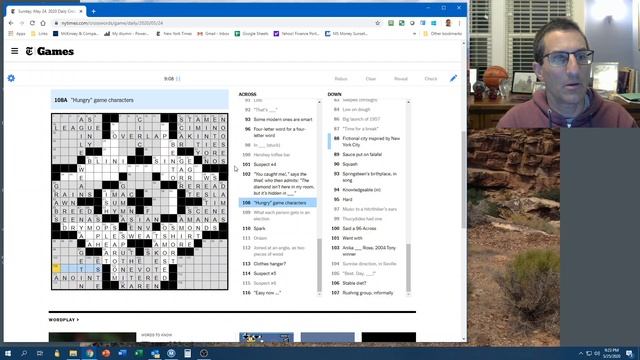640x360 pixels.
Task: Open the Yahoo Finance bookmark
Action: [297, 34]
